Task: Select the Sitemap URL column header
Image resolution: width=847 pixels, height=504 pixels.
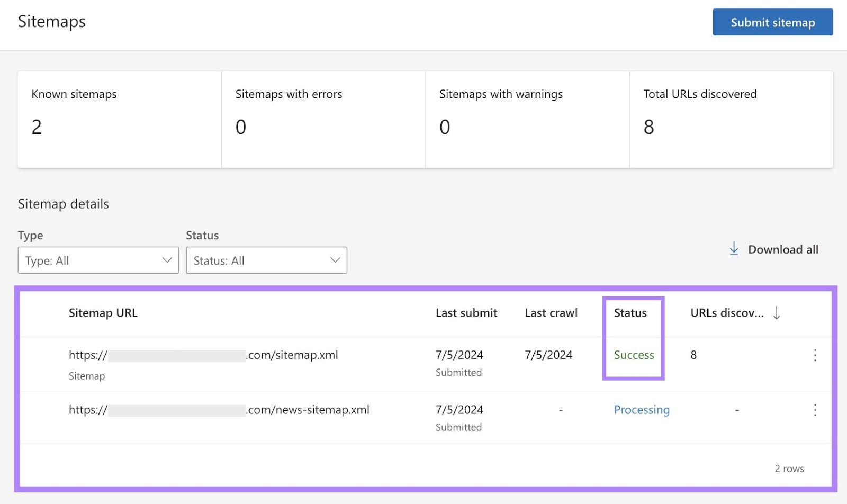Action: click(x=103, y=313)
